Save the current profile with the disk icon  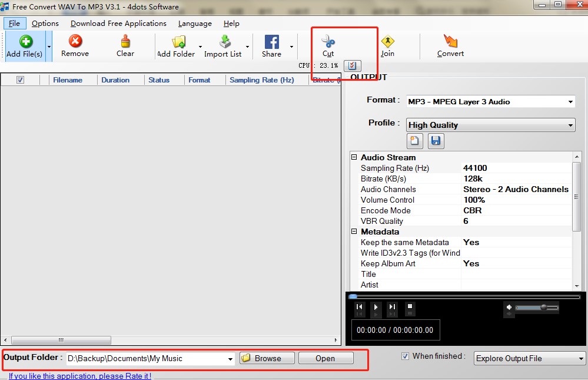click(x=436, y=141)
